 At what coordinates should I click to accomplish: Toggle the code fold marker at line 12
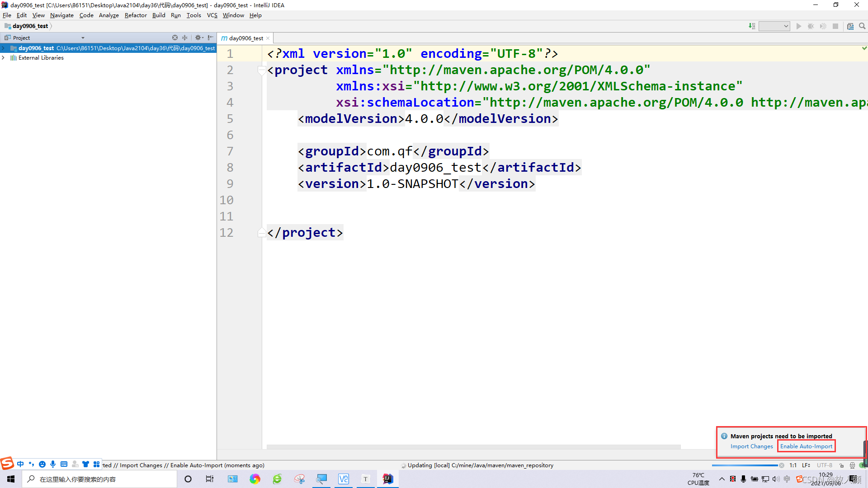262,232
